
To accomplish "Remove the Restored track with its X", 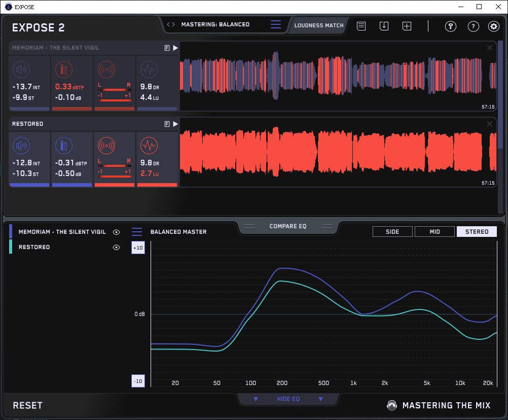I will (489, 124).
